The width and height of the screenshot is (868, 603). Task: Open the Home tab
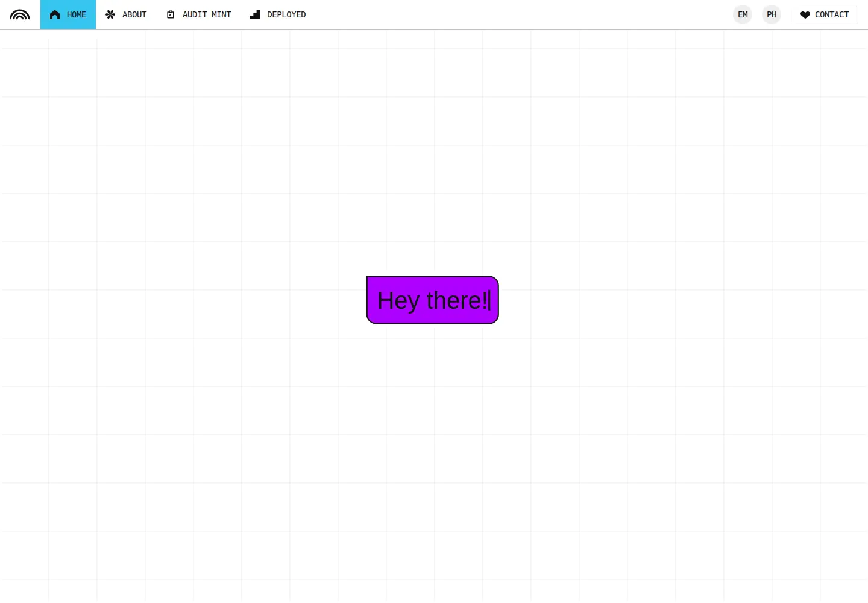68,14
